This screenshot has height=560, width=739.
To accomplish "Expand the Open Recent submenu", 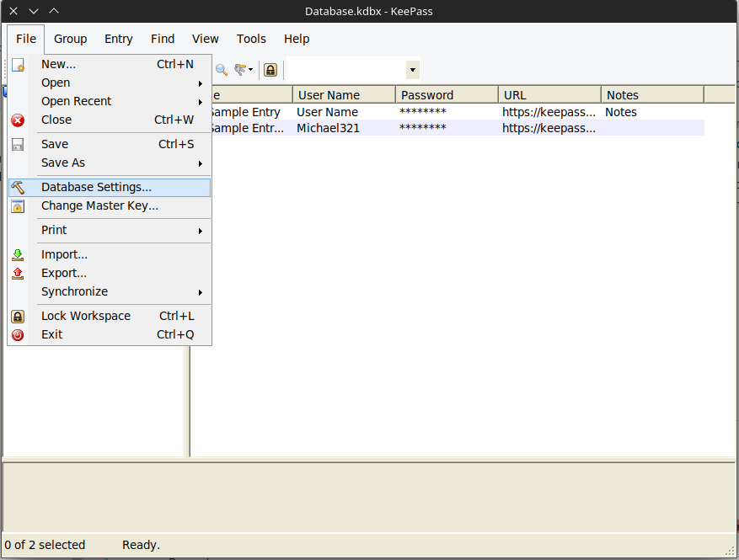I will pyautogui.click(x=201, y=102).
